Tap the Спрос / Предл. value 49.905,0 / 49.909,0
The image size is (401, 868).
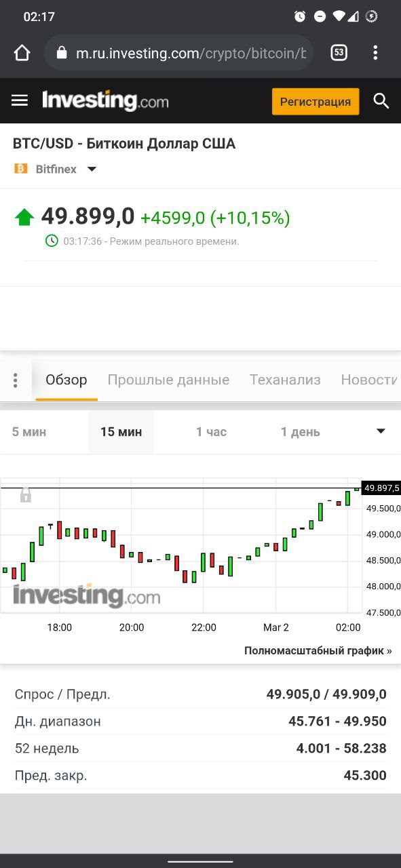click(326, 694)
